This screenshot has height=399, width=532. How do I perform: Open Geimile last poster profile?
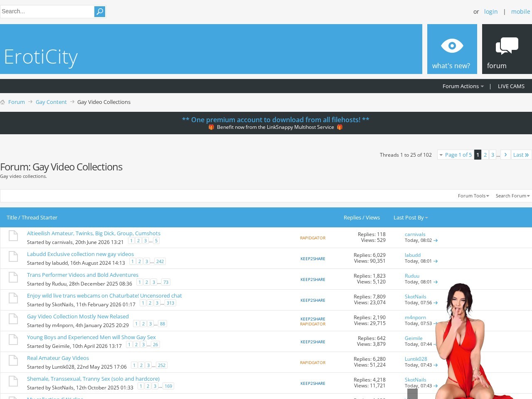coord(414,338)
